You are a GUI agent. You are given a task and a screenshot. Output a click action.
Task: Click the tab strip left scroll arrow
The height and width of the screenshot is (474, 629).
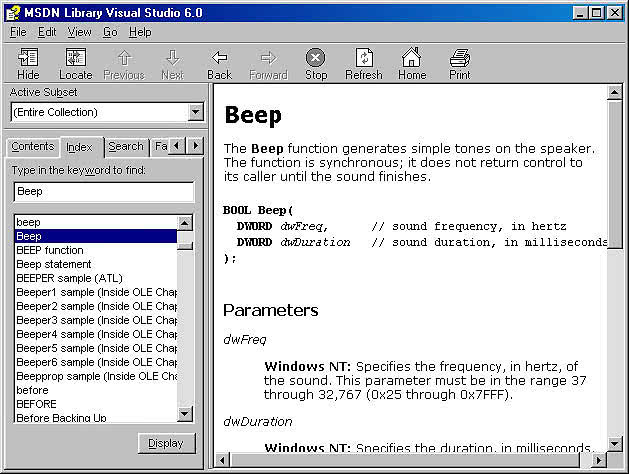pos(177,146)
